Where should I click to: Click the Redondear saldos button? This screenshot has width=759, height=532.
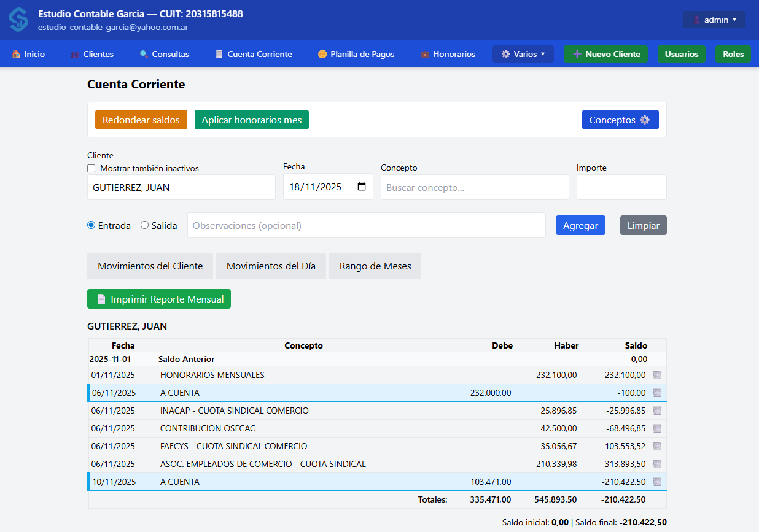coord(141,120)
